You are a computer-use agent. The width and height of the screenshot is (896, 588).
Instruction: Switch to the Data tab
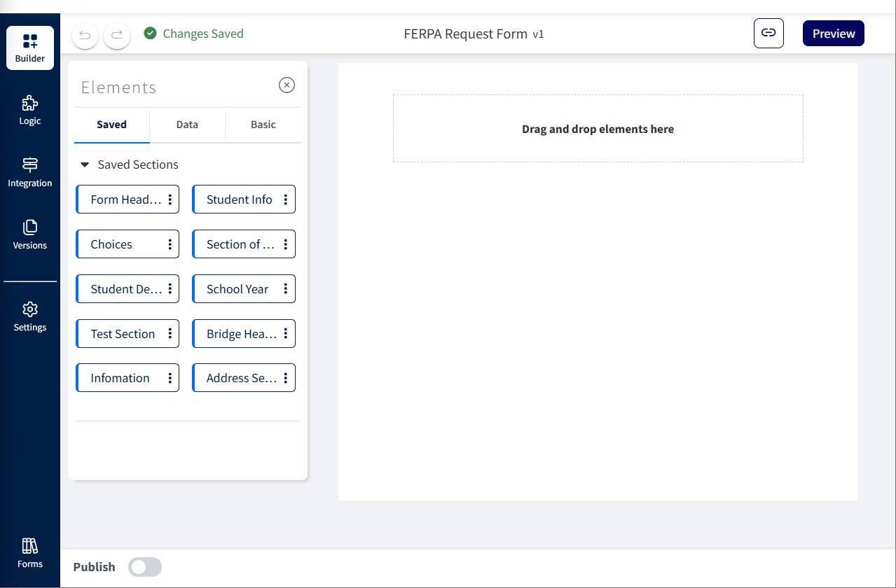point(187,125)
